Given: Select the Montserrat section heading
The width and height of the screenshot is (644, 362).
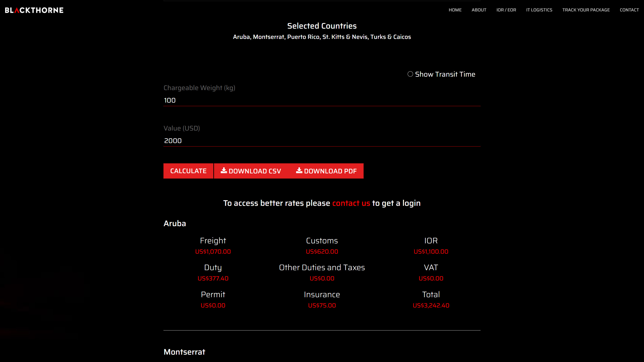Looking at the screenshot, I should (184, 352).
